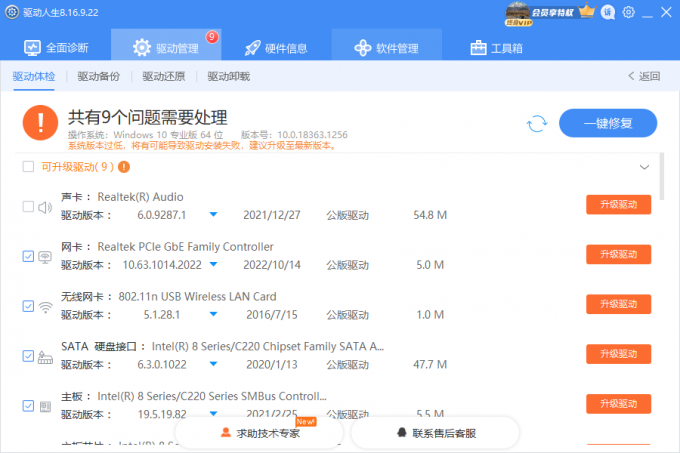Image resolution: width=680 pixels, height=453 pixels.
Task: Click the Realtek PCIe GbE Family Controller name
Action: 186,247
